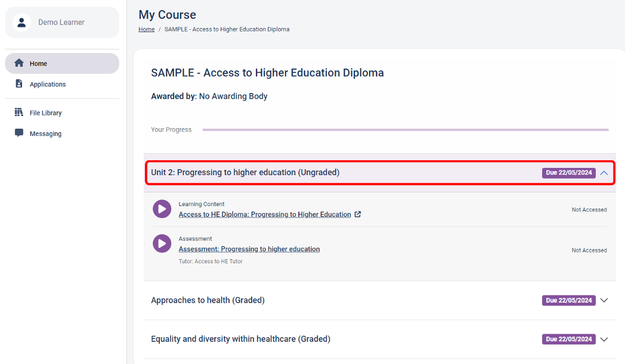Expand Equality and diversity within healthcare chevron
625x364 pixels.
pos(604,339)
